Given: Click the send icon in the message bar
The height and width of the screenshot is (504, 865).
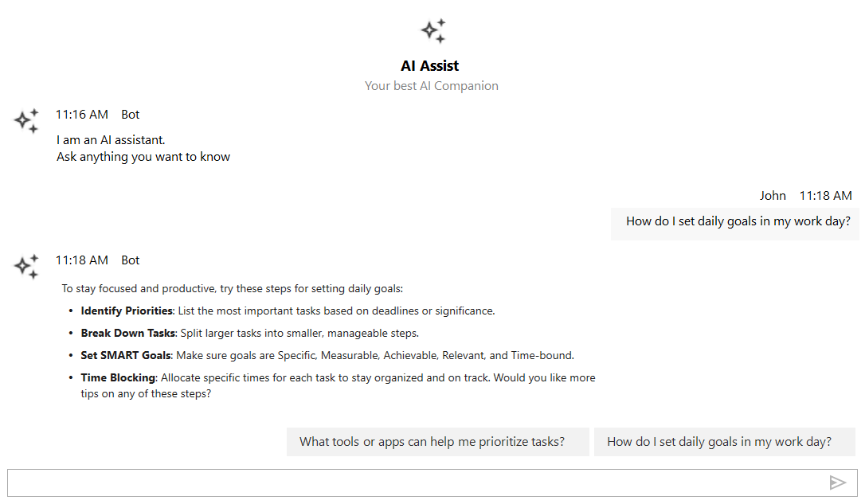Looking at the screenshot, I should pos(839,482).
